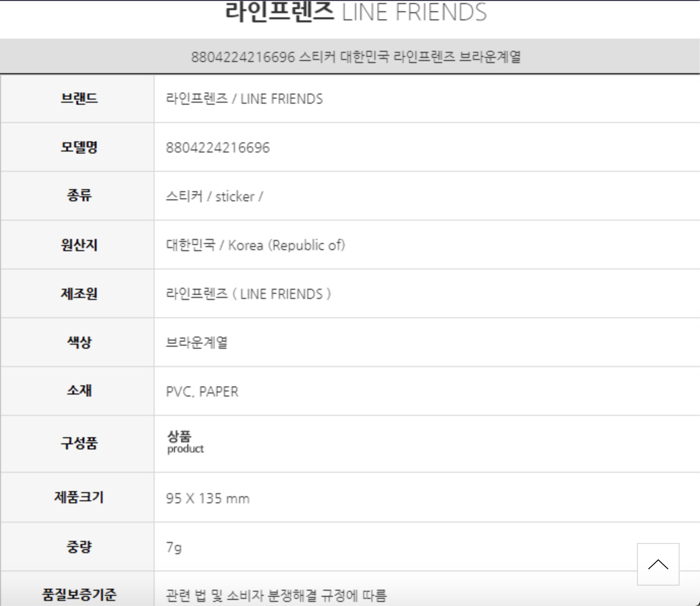Click the 라인프렌즈 LINE FRIENDS page heading
This screenshot has width=700, height=606.
click(x=356, y=12)
